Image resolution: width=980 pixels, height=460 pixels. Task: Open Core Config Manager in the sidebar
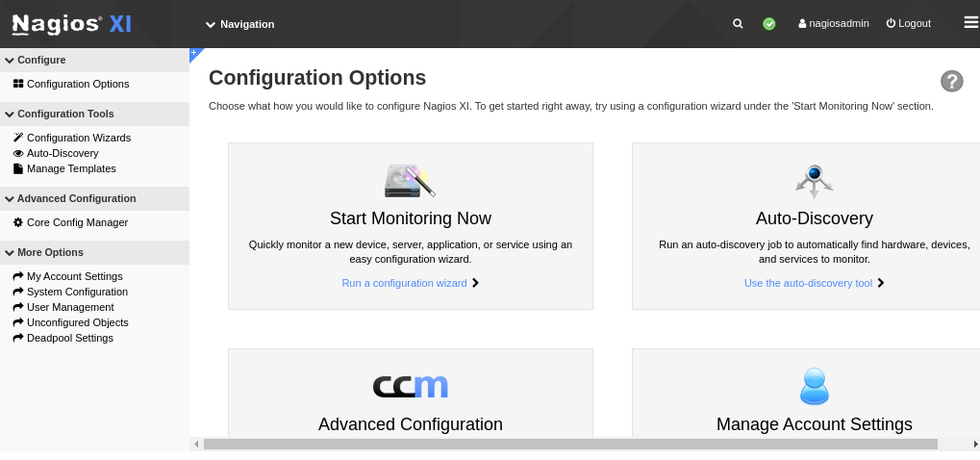(x=78, y=222)
